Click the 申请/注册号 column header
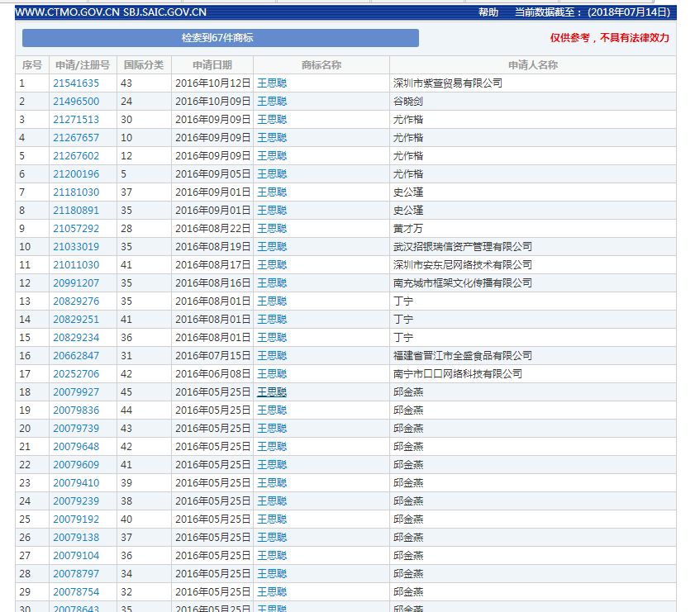Viewport: 700px width, 612px height. [x=82, y=65]
